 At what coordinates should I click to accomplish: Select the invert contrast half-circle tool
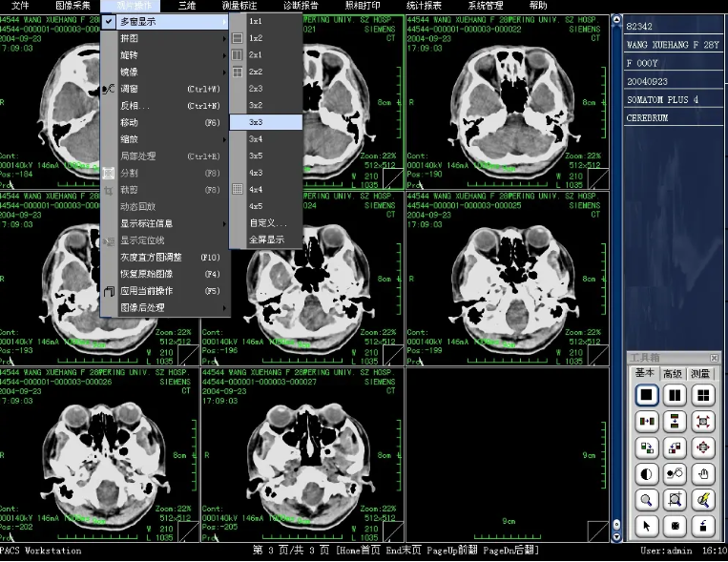(x=646, y=474)
